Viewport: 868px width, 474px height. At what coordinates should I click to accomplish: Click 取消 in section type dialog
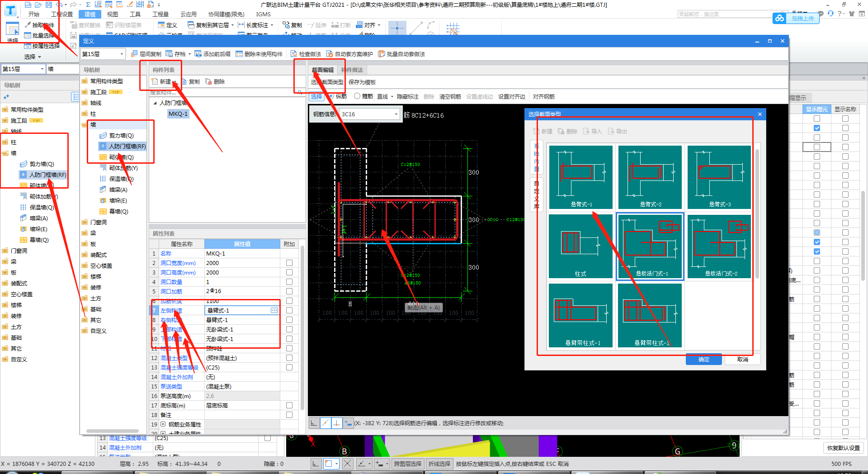742,359
